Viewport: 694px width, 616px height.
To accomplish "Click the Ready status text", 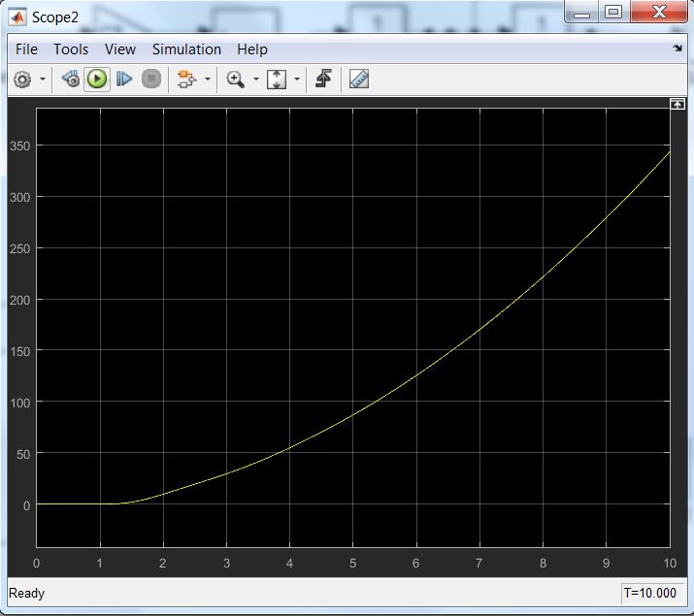I will [x=26, y=593].
